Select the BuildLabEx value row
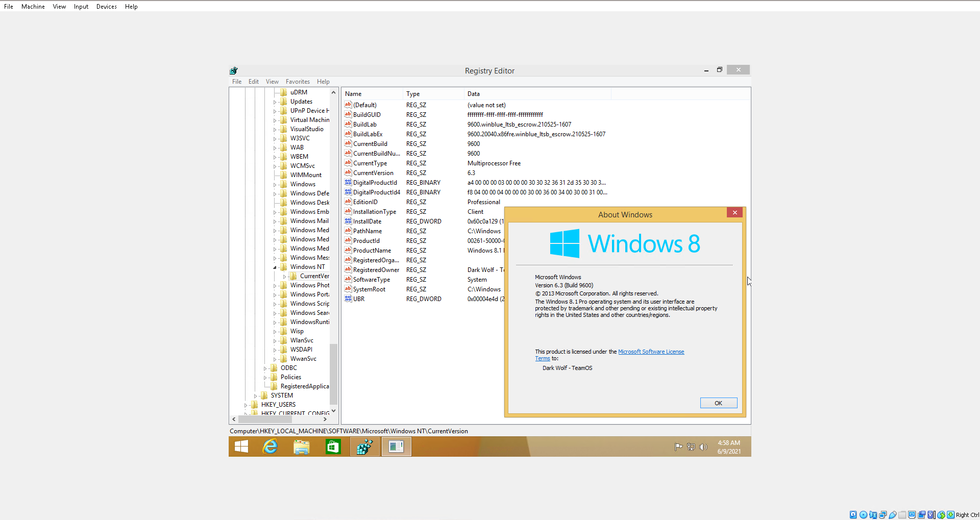 (x=475, y=134)
